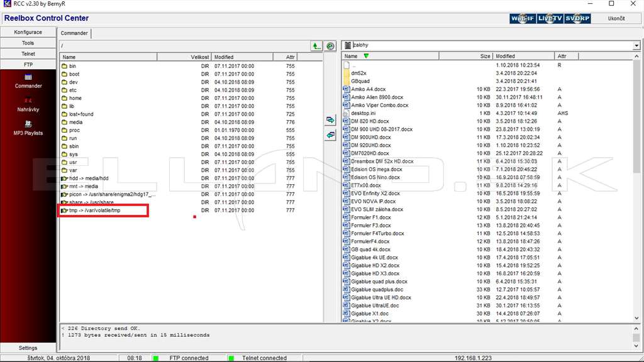Select the hdd -> media/hdd link icon
This screenshot has width=644, height=362.
click(65, 178)
